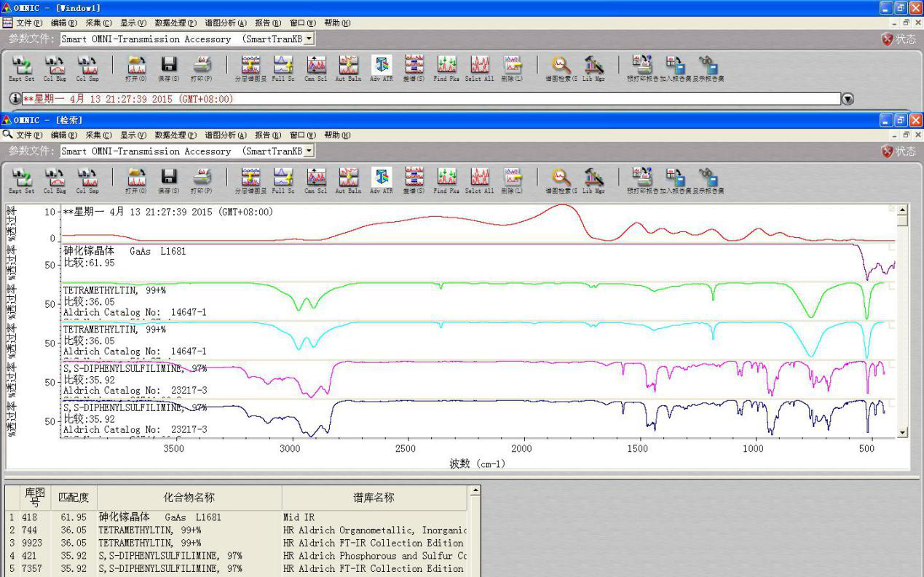This screenshot has height=577, width=924.
Task: Click 分层谱图显 stack spectra icon in 检索 window
Action: click(250, 179)
